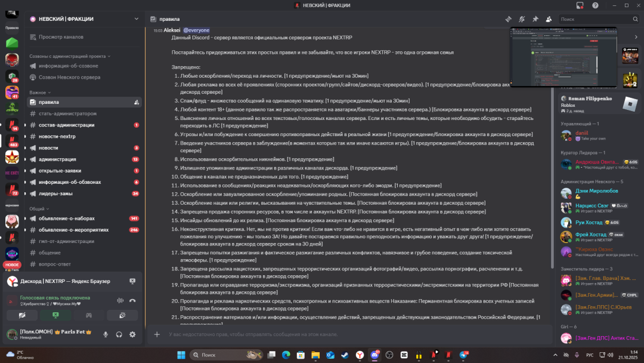Toggle microphone mute in user panel
644x363 pixels.
(x=106, y=334)
